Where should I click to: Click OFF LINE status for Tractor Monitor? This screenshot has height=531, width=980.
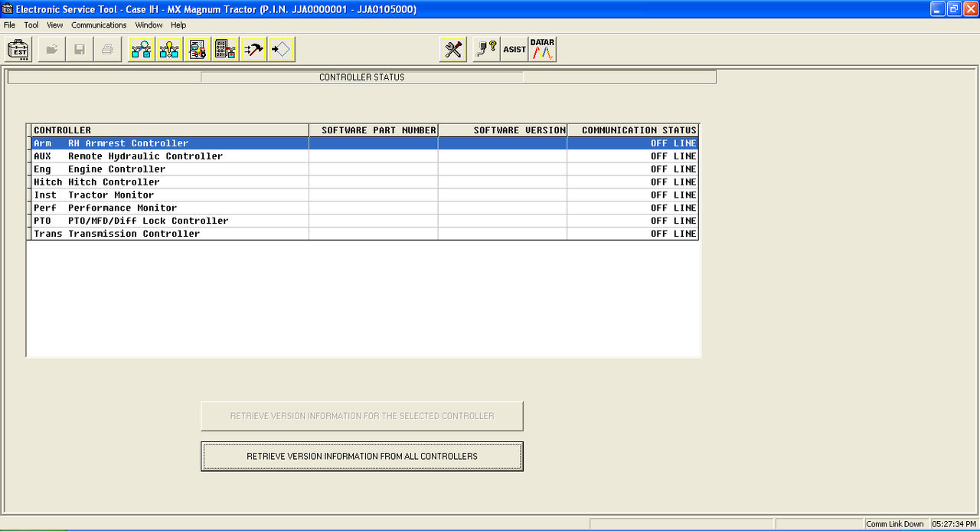point(674,195)
